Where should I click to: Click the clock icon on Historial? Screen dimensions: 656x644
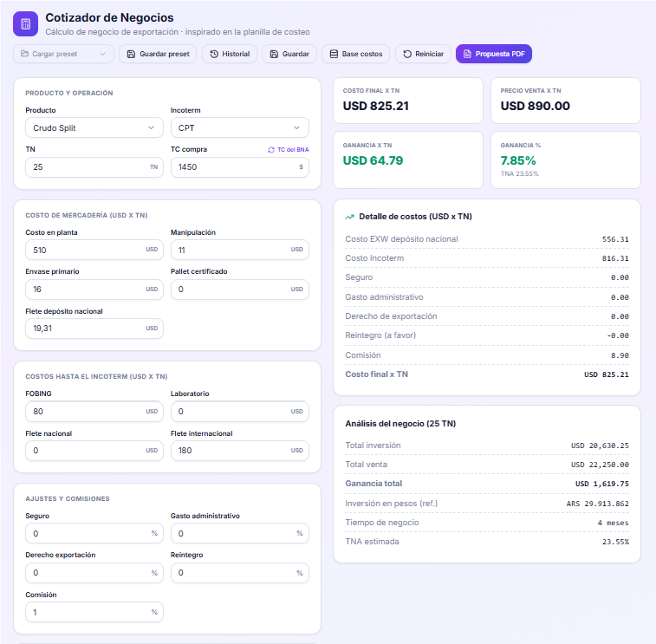(x=214, y=54)
